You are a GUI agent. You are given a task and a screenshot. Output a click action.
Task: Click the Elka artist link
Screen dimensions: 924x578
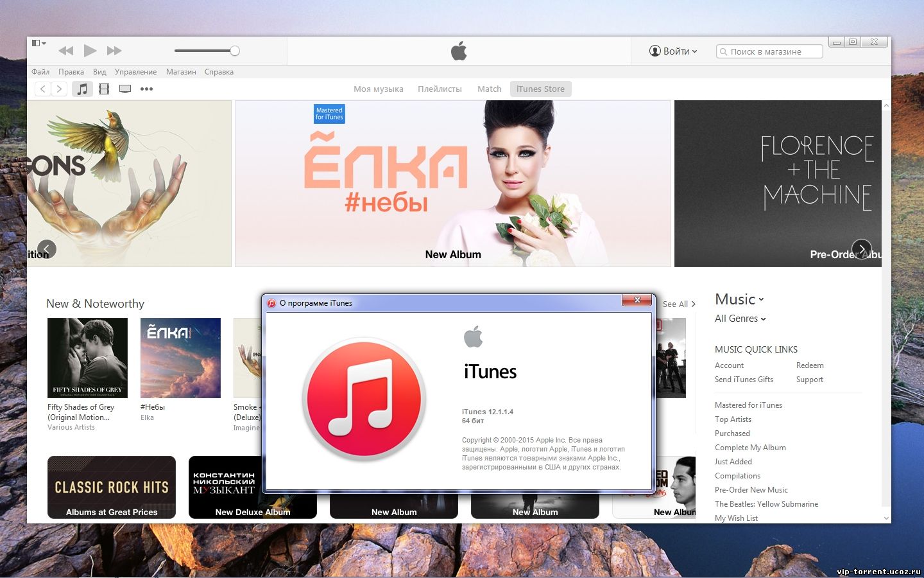pyautogui.click(x=147, y=417)
